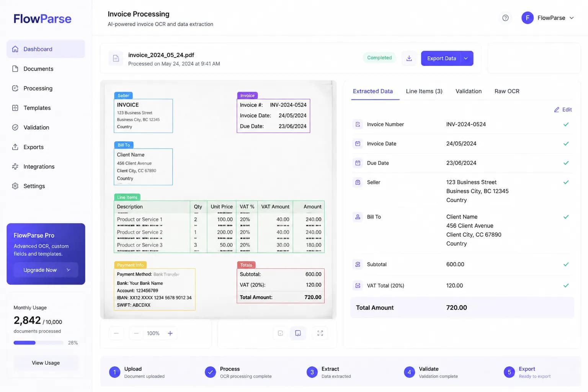This screenshot has width=588, height=392.
Task: Download the invoice file via download icon
Action: 409,58
